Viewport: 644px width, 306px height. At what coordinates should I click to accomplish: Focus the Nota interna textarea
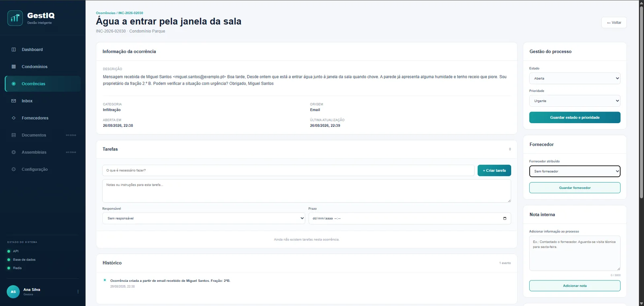[x=575, y=253]
